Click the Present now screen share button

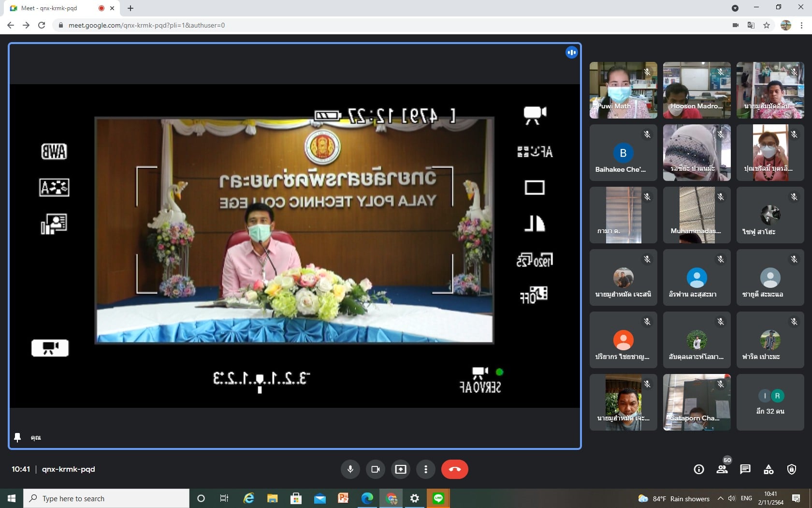(401, 469)
